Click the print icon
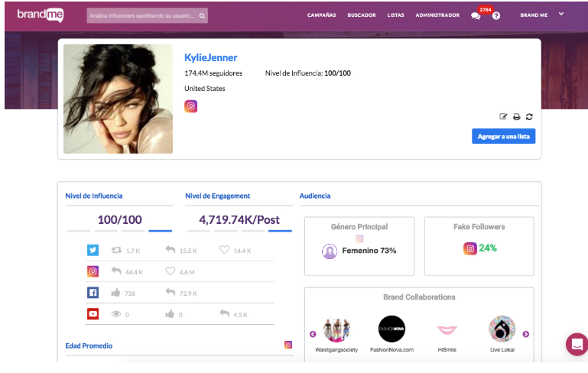The height and width of the screenshot is (373, 588). (x=516, y=117)
